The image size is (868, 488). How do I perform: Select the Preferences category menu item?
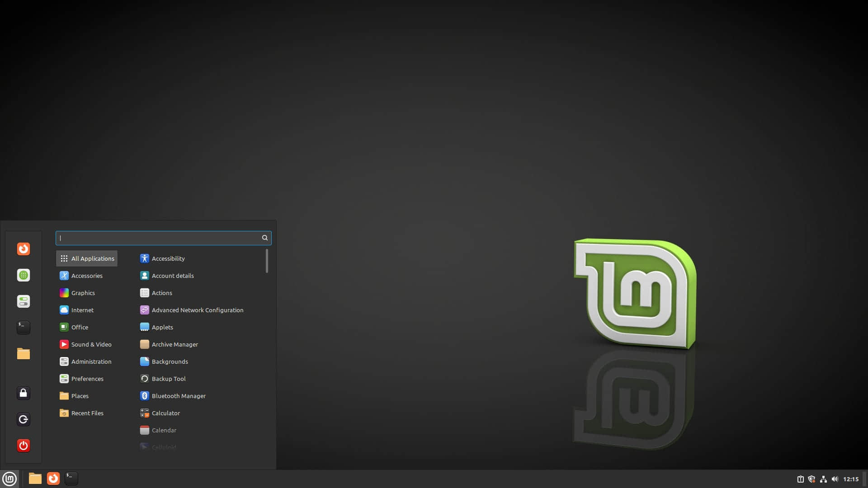point(88,378)
